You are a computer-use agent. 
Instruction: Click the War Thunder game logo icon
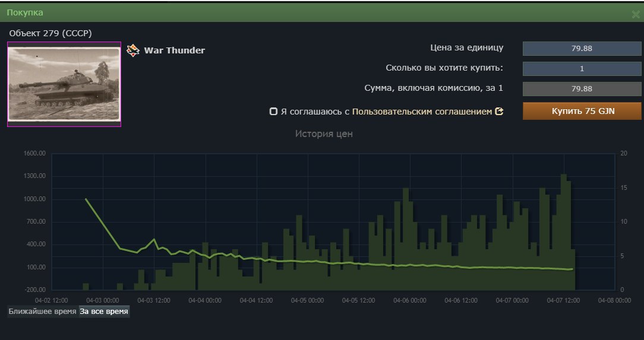132,50
